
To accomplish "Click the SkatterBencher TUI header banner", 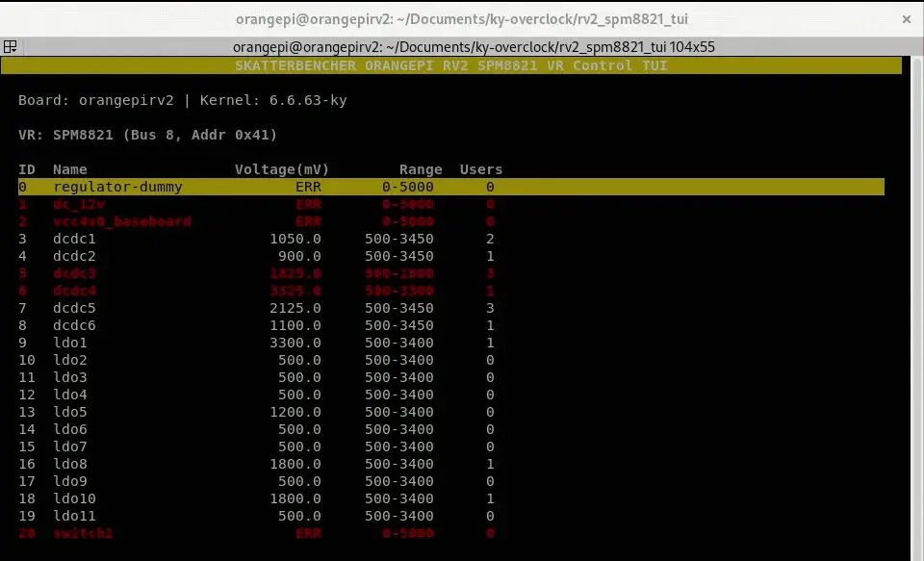I will pos(450,65).
